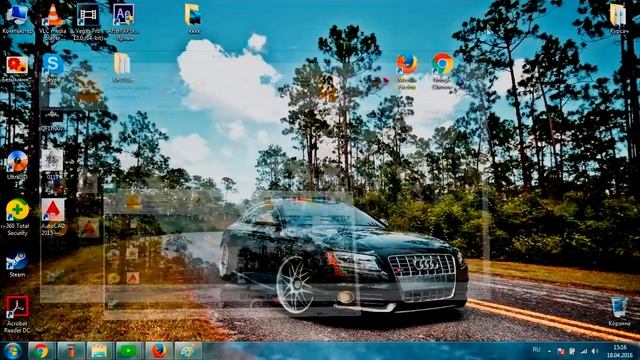Open Windows Explorer in the taskbar
This screenshot has height=360, width=640.
[x=99, y=351]
